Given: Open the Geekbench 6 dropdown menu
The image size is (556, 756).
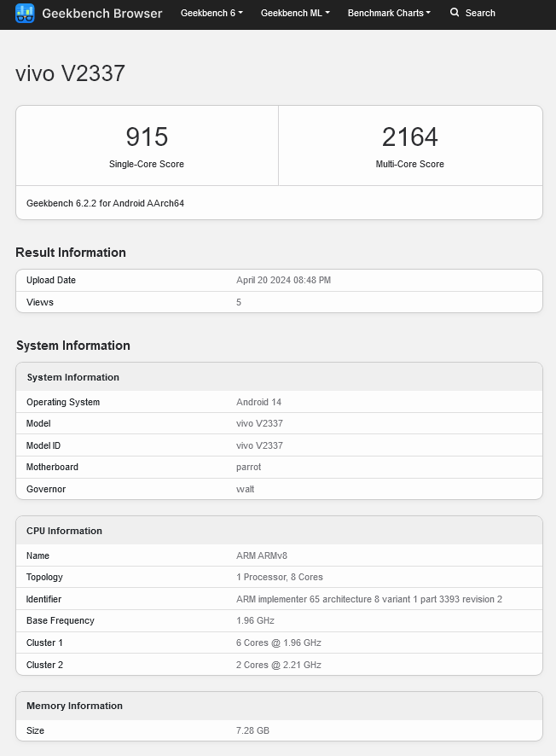Looking at the screenshot, I should click(x=211, y=13).
